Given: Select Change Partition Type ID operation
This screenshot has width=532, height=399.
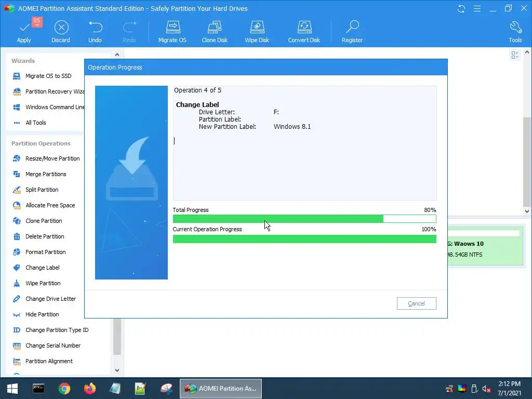Looking at the screenshot, I should click(x=50, y=330).
